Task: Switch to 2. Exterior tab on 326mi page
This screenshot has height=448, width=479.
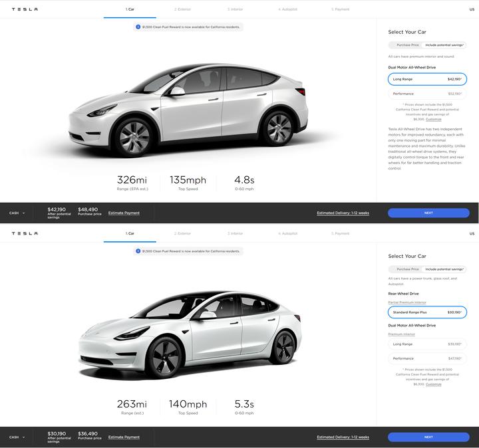Action: pyautogui.click(x=182, y=9)
